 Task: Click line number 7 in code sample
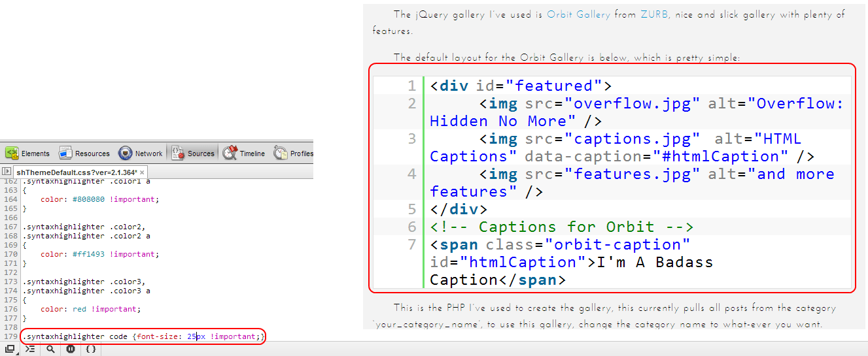[x=411, y=244]
